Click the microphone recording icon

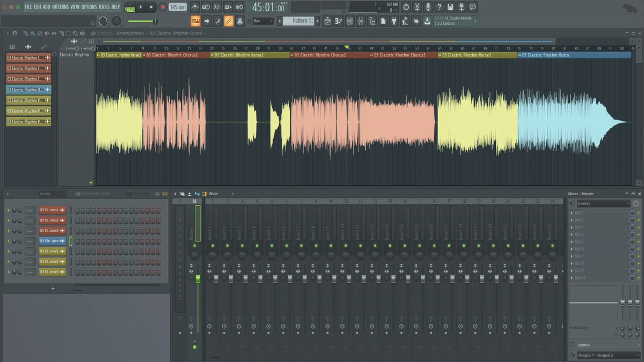tap(428, 7)
